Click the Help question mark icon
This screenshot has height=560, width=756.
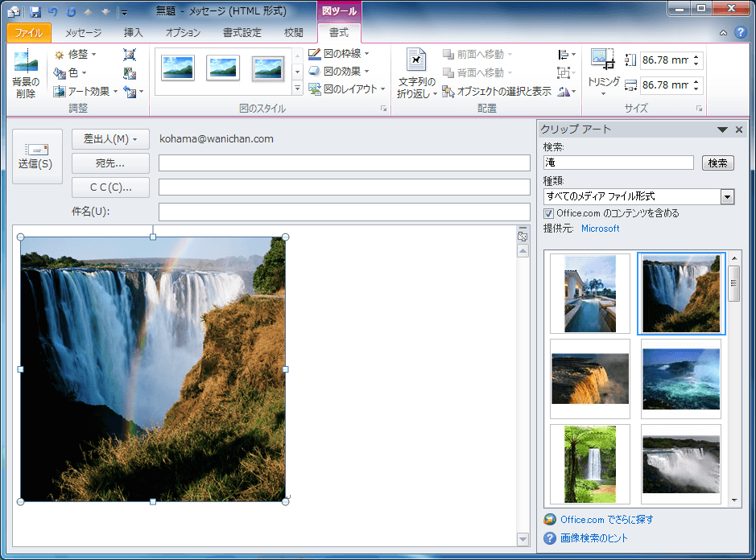pyautogui.click(x=741, y=32)
